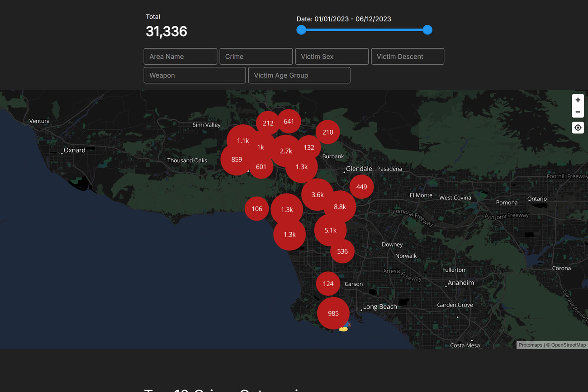This screenshot has height=392, width=588.
Task: Click the 601 crime cluster
Action: tap(261, 167)
